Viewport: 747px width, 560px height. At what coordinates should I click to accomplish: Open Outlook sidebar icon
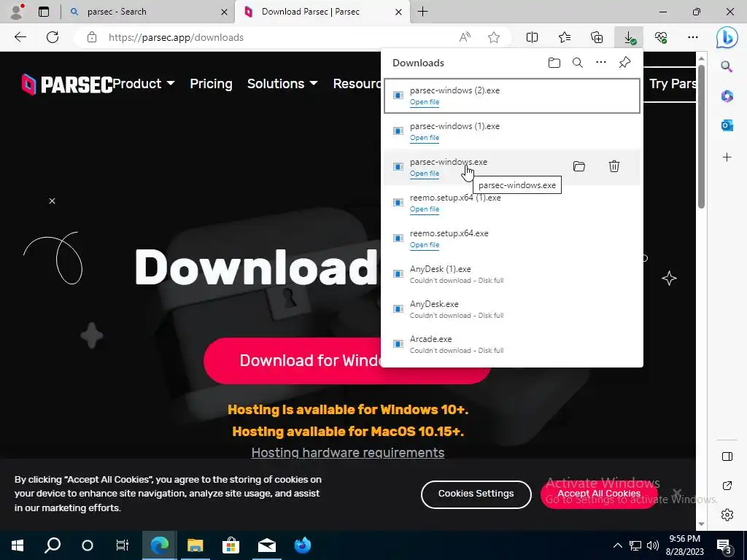[727, 125]
